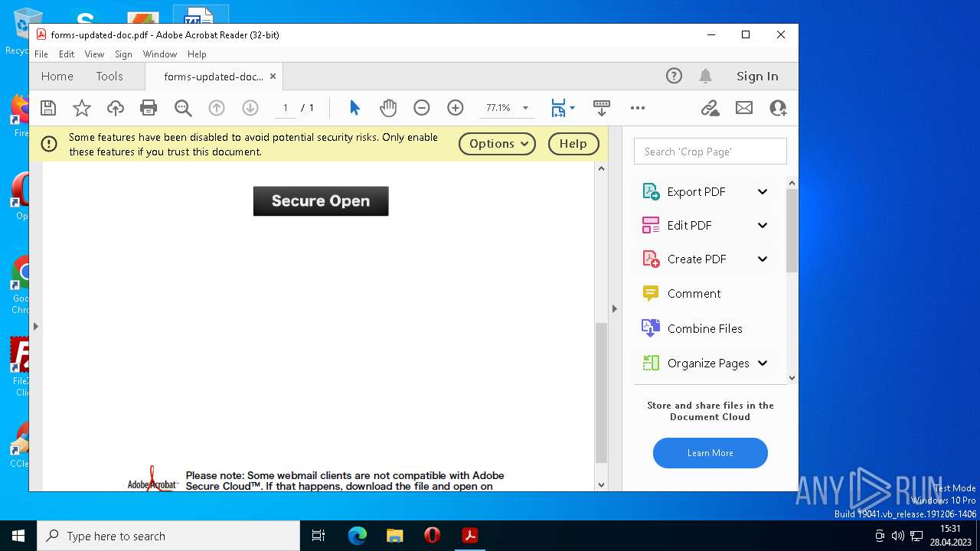The image size is (980, 551).
Task: Send file by email envelope icon
Action: 744,108
